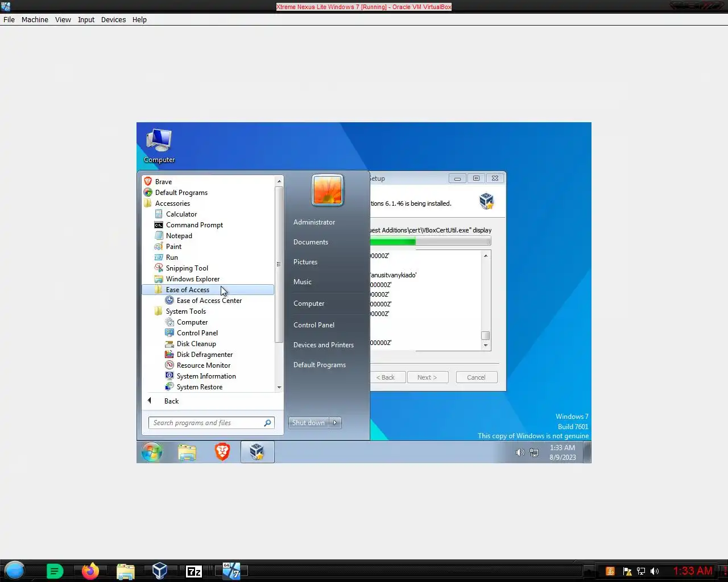Open Default Programs in right pane

click(320, 365)
